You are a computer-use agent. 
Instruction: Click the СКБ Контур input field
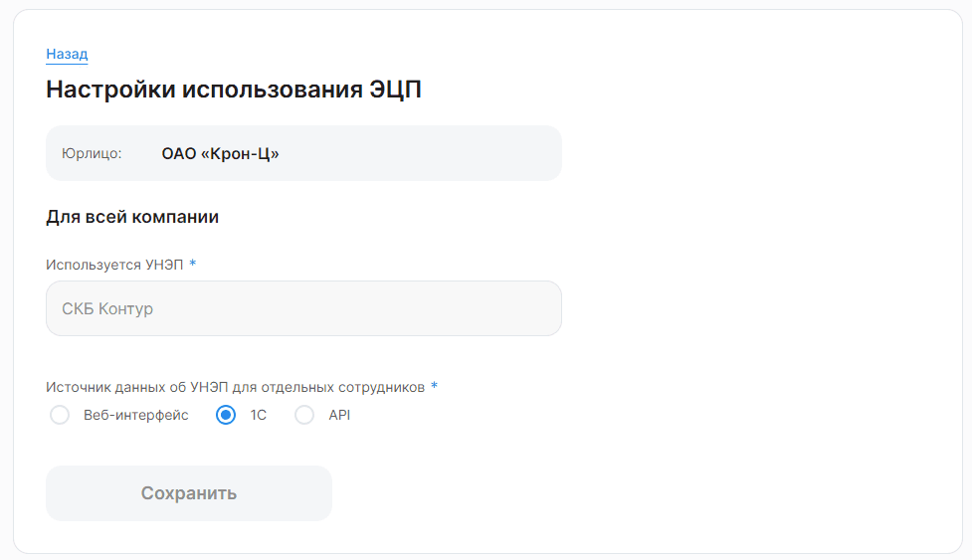click(303, 308)
